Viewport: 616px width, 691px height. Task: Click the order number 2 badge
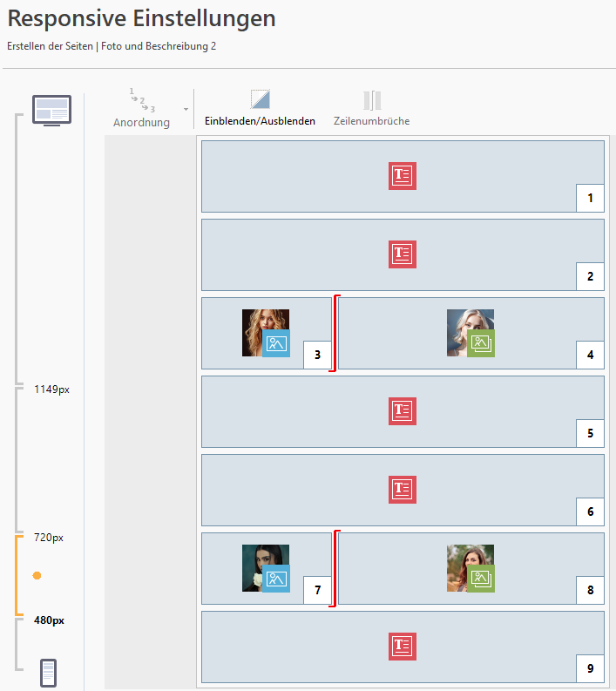590,277
